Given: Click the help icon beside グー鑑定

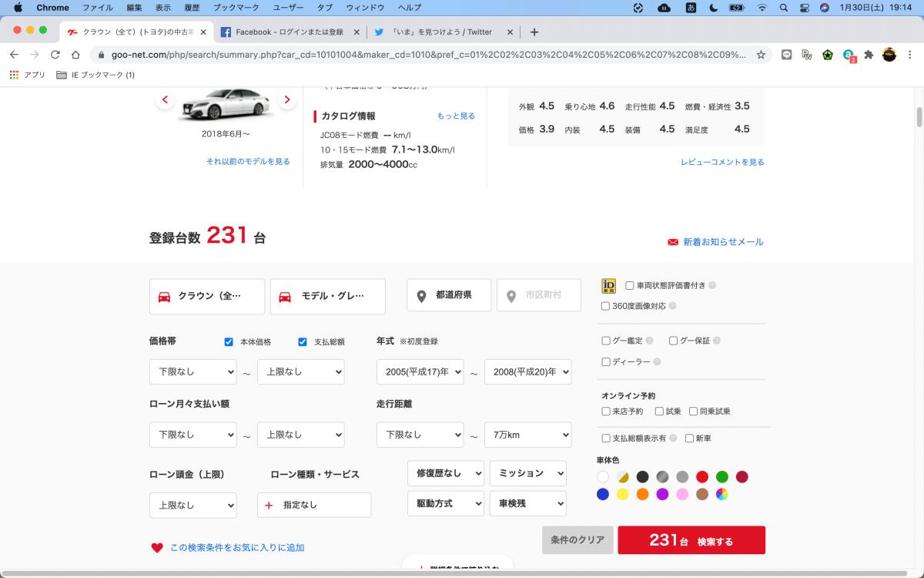Looking at the screenshot, I should point(650,341).
